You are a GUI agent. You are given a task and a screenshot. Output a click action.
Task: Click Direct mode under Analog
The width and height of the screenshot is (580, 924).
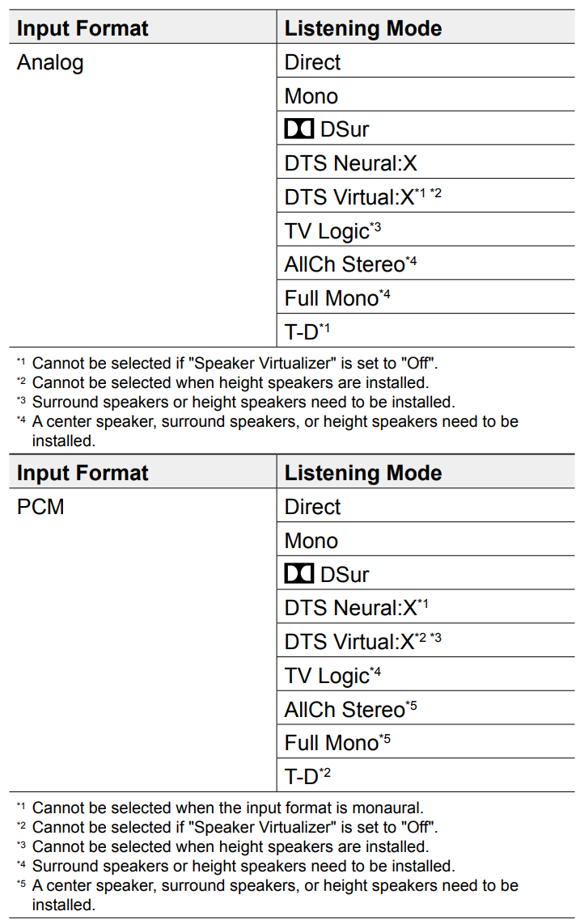[425, 61]
